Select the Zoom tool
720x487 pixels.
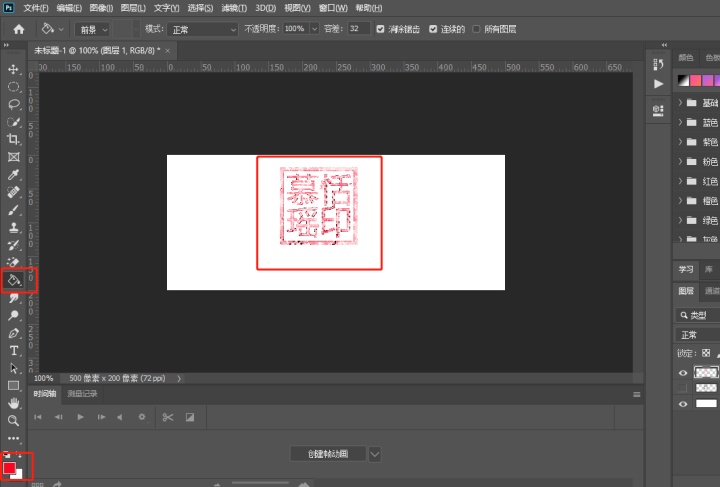13,420
